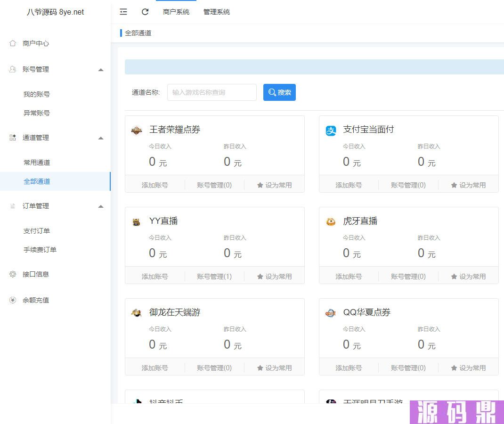Click the 御龙在天端游 game logo
This screenshot has width=504, height=424.
[x=137, y=313]
